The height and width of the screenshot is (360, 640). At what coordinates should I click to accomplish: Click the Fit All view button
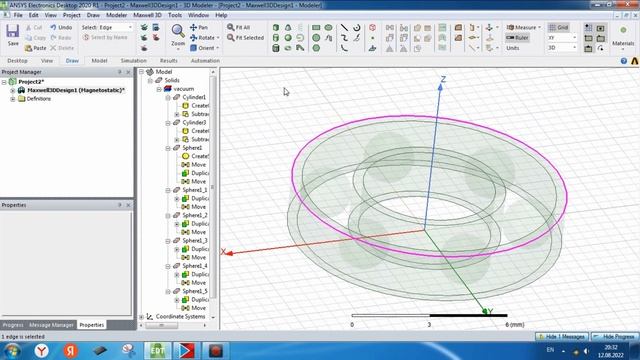click(239, 27)
